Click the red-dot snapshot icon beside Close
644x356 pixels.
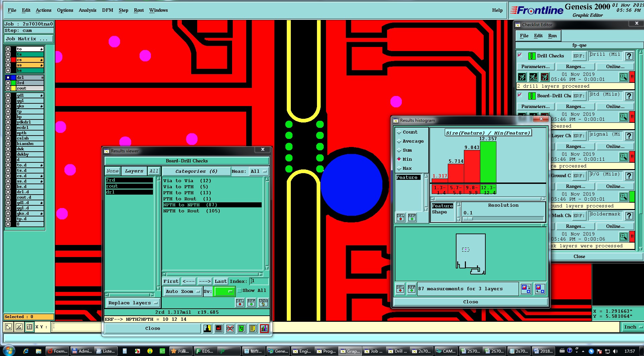click(x=219, y=328)
